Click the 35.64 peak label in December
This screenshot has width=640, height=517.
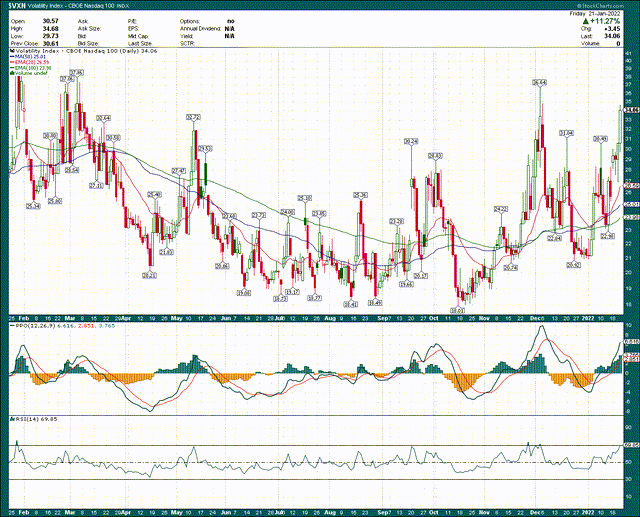point(540,82)
